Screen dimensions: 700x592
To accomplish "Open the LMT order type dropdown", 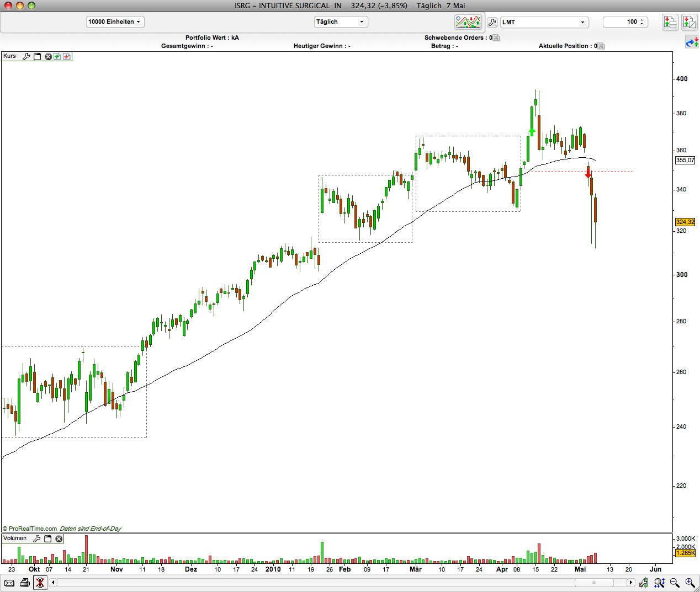I will [544, 22].
